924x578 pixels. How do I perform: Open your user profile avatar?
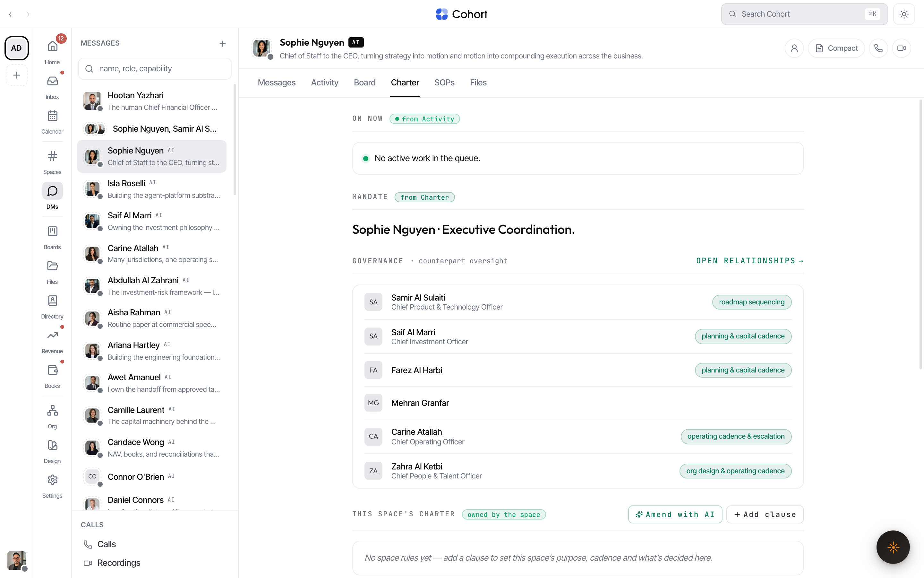tap(16, 560)
